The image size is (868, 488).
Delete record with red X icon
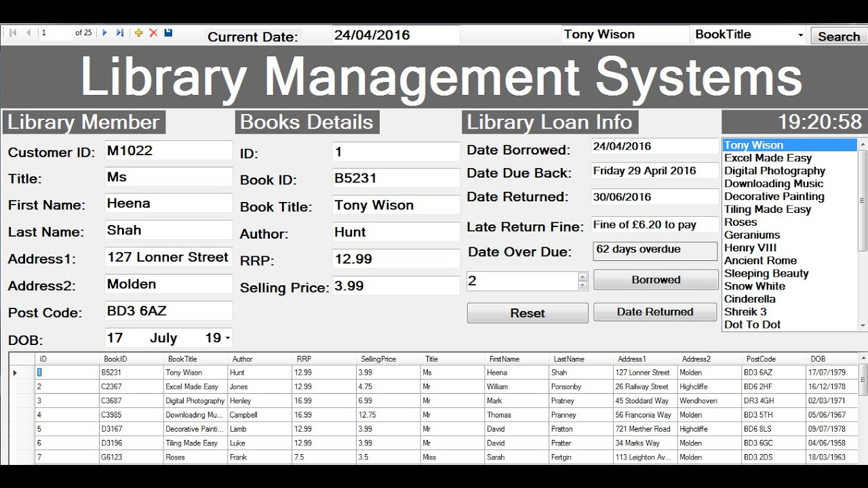153,33
